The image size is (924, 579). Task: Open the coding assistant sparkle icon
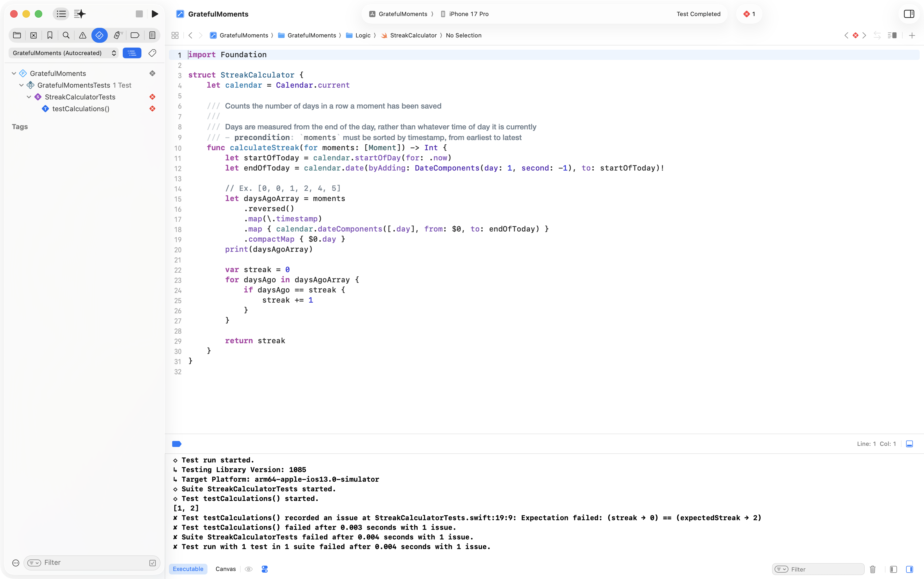[80, 14]
